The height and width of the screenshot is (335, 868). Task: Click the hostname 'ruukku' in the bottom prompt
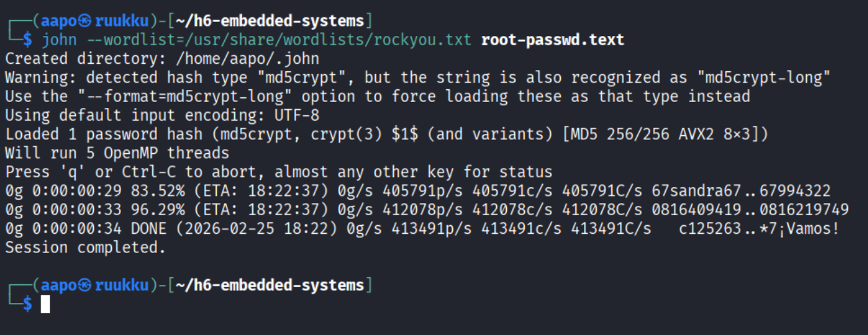coord(122,286)
